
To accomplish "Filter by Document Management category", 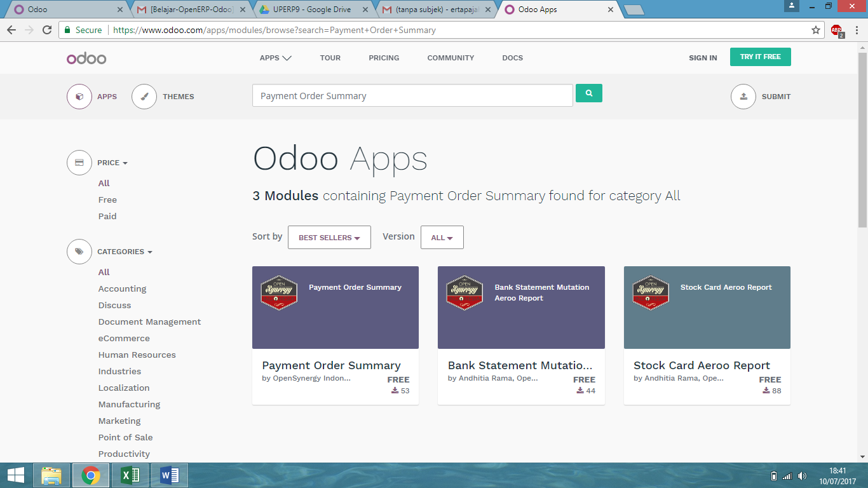I will (x=149, y=322).
